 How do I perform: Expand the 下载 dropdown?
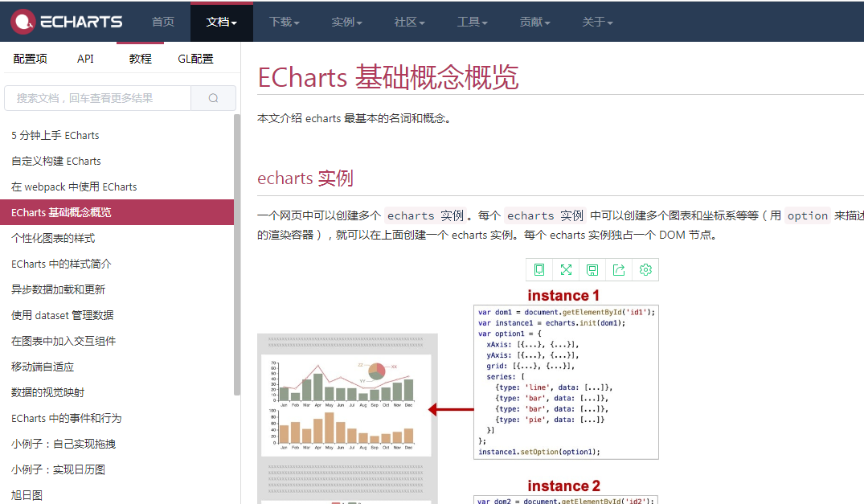coord(283,22)
